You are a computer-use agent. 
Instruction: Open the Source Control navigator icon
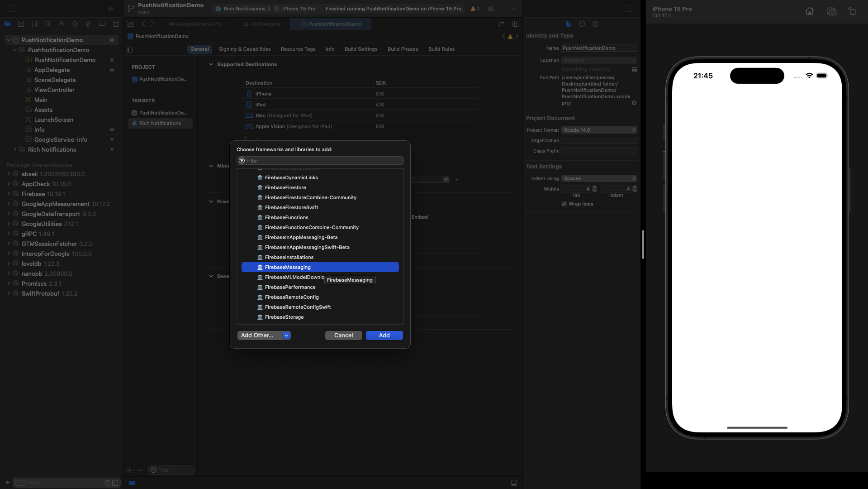(21, 24)
